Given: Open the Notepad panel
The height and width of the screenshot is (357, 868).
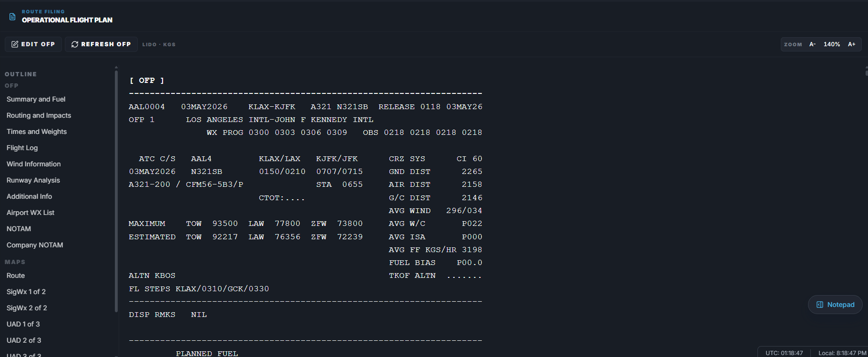Looking at the screenshot, I should [835, 305].
